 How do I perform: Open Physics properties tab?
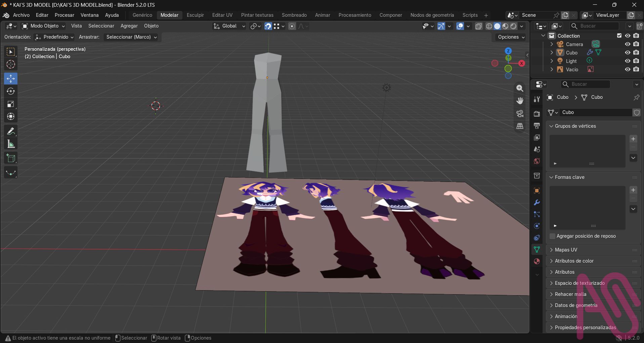(537, 226)
